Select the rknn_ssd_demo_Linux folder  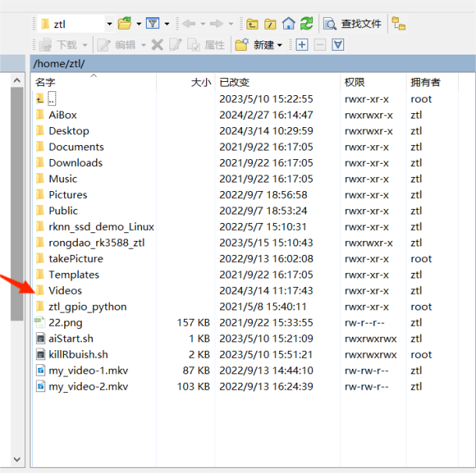(x=101, y=227)
